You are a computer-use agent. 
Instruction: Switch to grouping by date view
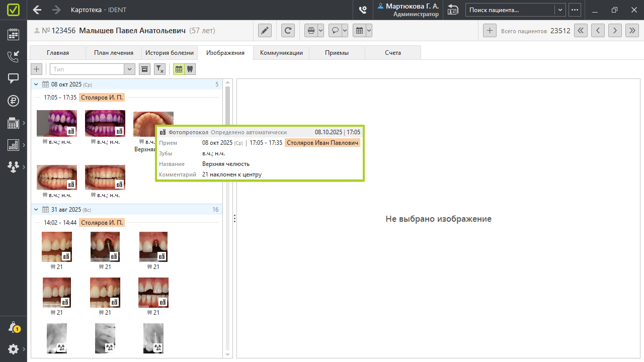(x=179, y=69)
